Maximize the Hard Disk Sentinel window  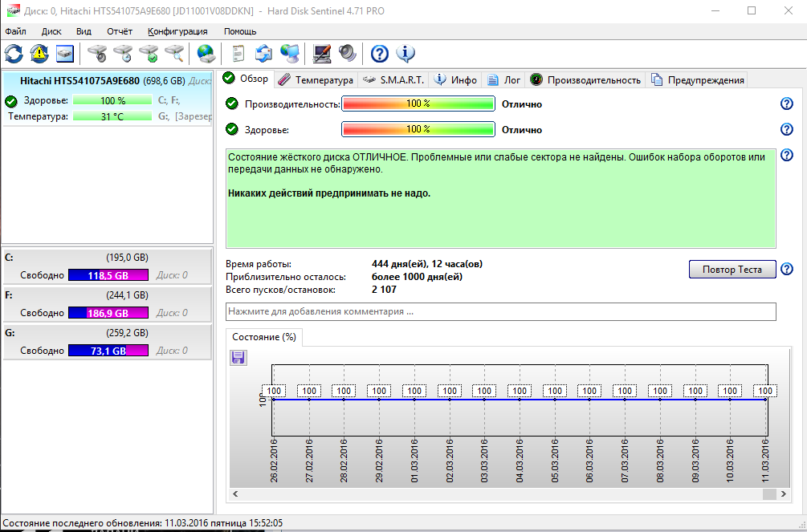coord(752,10)
